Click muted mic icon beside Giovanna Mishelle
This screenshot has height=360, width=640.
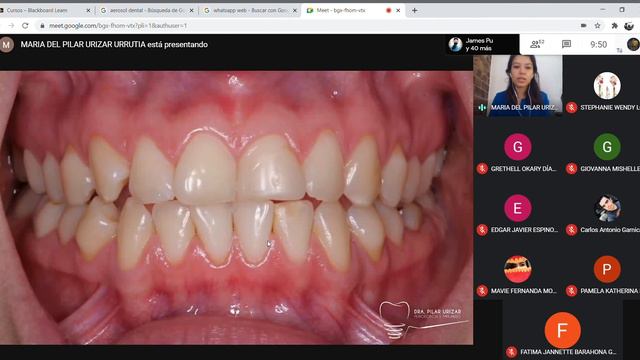(x=571, y=169)
